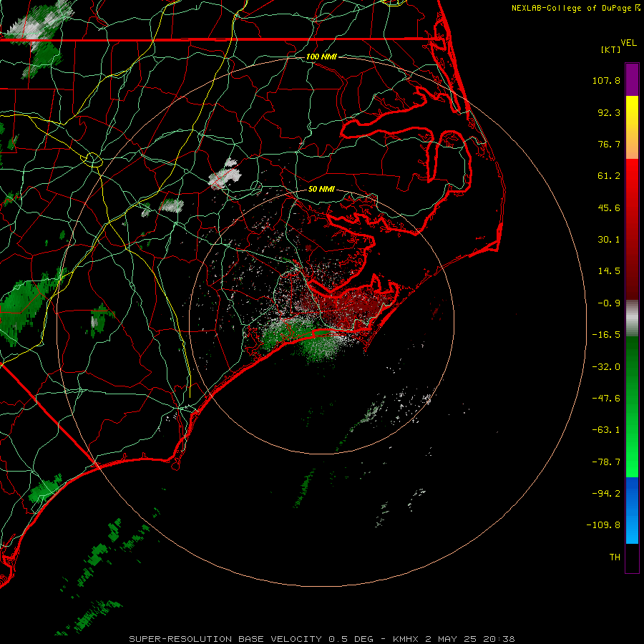Select the 61.2 velocity scale value
Image resolution: width=644 pixels, height=644 pixels.
pos(609,176)
